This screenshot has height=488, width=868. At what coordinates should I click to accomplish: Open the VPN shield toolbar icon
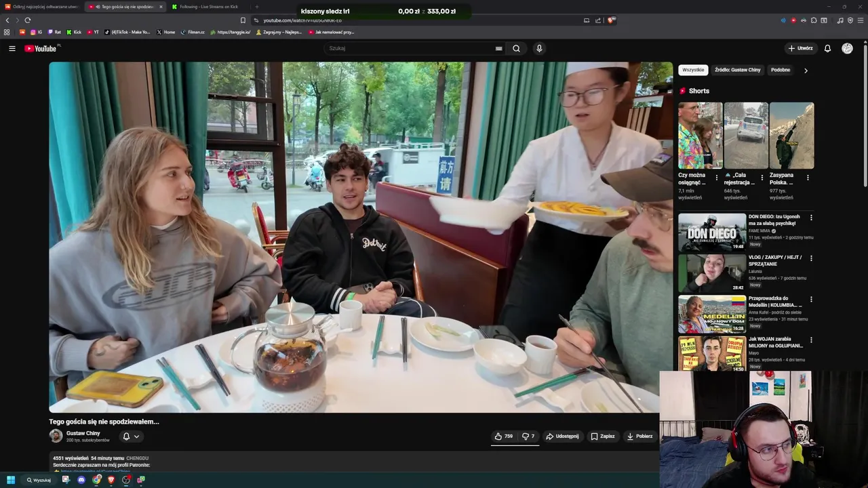pos(850,20)
